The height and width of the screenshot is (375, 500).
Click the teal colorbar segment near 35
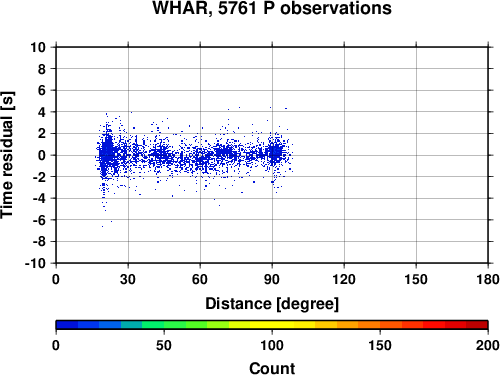131,325
